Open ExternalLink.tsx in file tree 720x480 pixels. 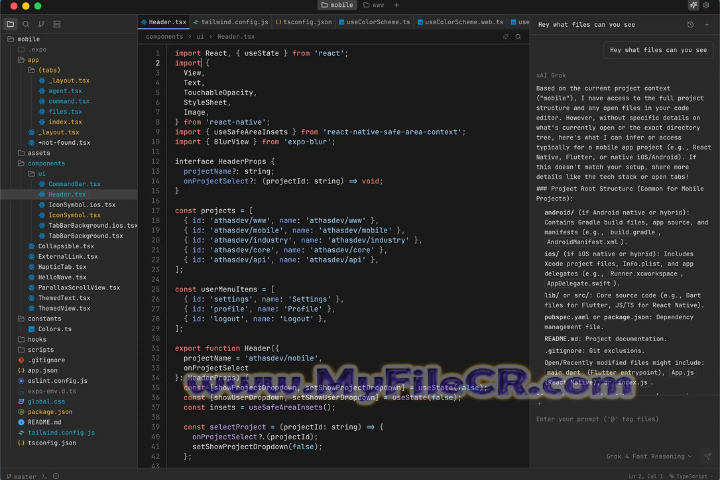point(63,257)
